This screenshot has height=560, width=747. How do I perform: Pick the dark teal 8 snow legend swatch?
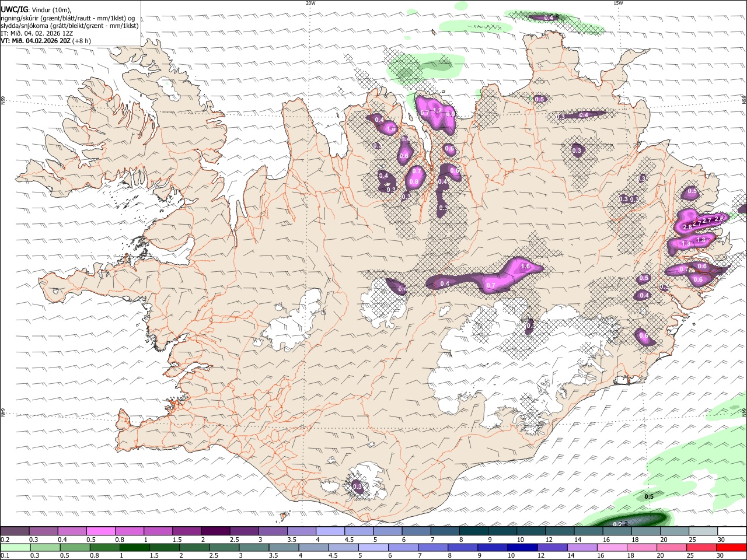pos(474,531)
